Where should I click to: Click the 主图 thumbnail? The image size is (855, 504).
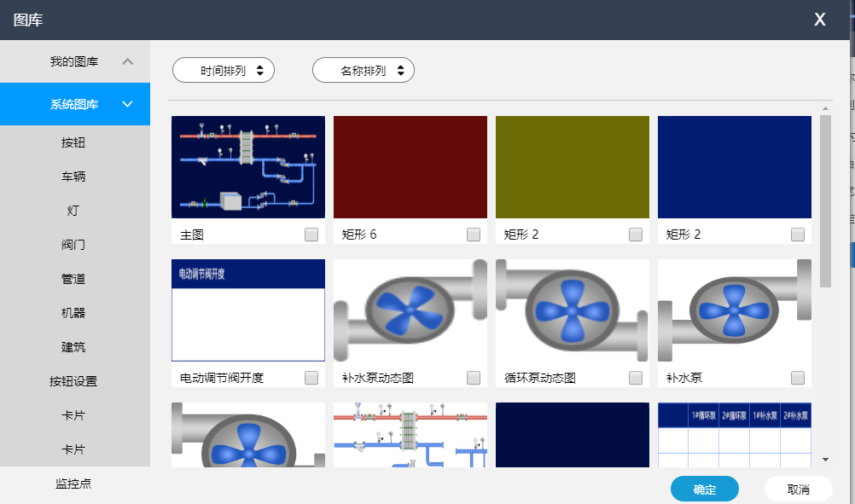click(247, 166)
